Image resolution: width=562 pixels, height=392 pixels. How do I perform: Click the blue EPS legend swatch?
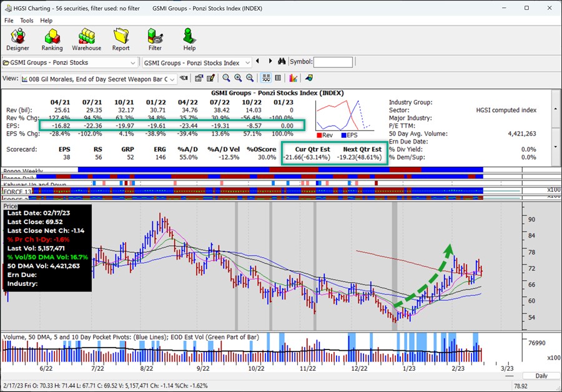tap(343, 135)
